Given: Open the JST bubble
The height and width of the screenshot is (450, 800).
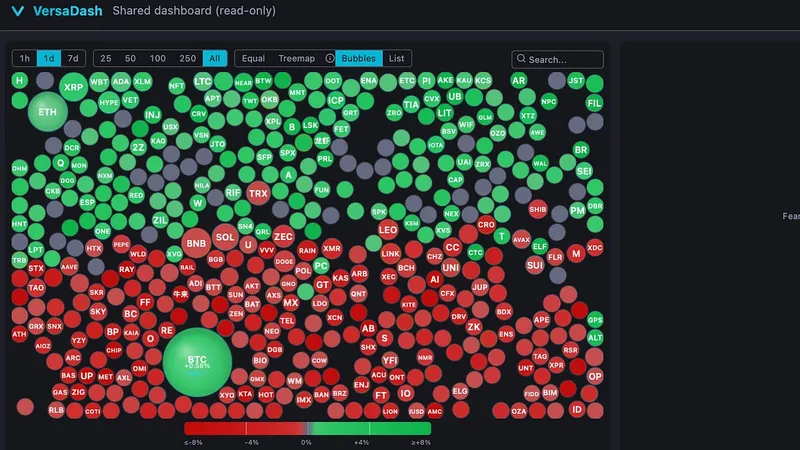Looking at the screenshot, I should pos(576,81).
